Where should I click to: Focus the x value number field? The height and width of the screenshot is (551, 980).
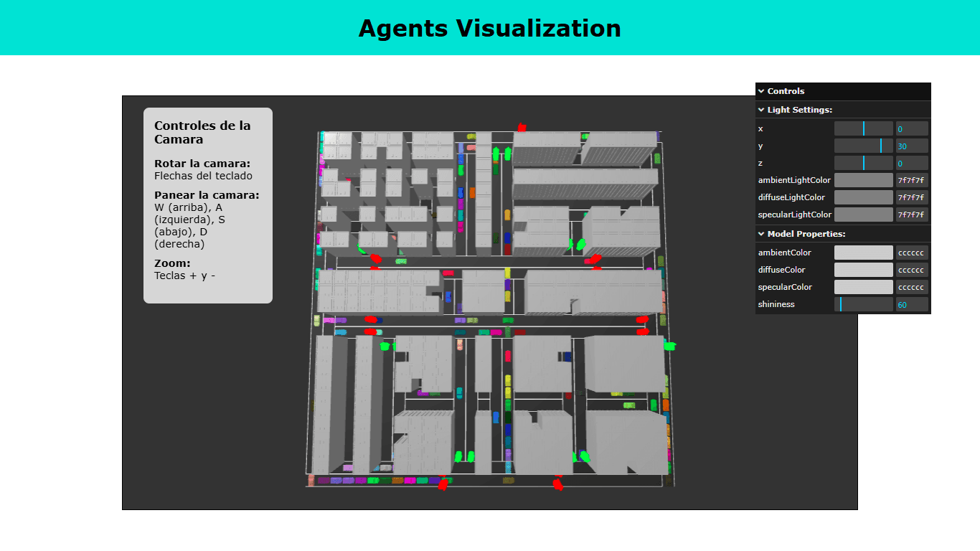[912, 128]
